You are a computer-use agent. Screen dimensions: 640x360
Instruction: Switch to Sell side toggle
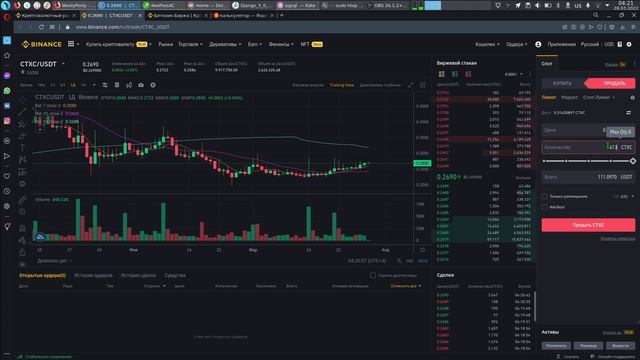(x=611, y=83)
